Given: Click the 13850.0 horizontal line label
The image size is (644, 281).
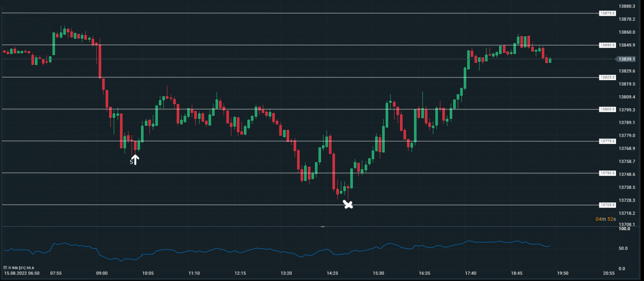Looking at the screenshot, I should tap(608, 45).
